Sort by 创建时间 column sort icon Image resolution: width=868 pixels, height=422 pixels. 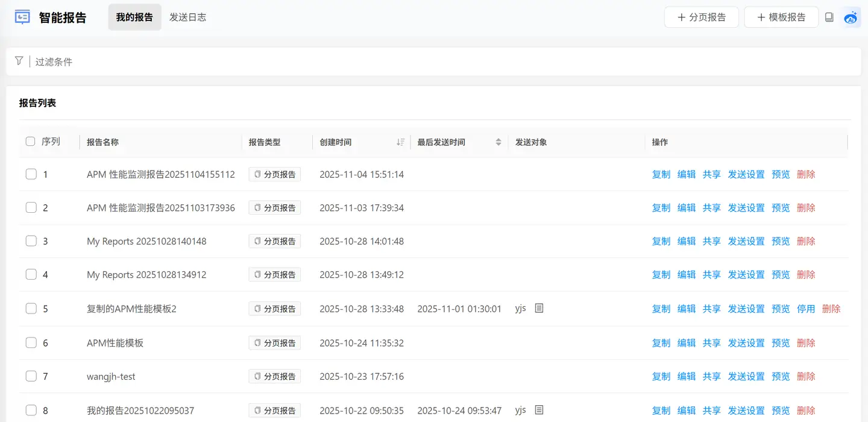[x=400, y=142]
